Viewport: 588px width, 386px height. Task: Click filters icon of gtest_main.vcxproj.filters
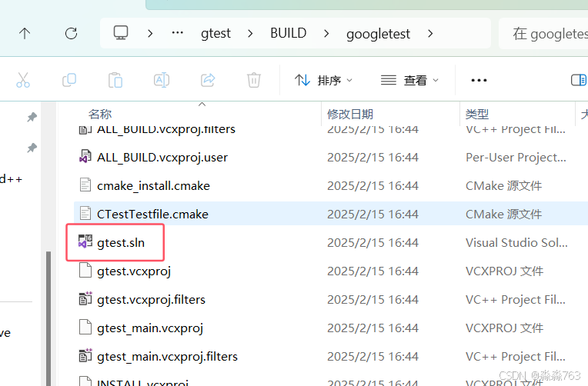coord(85,355)
